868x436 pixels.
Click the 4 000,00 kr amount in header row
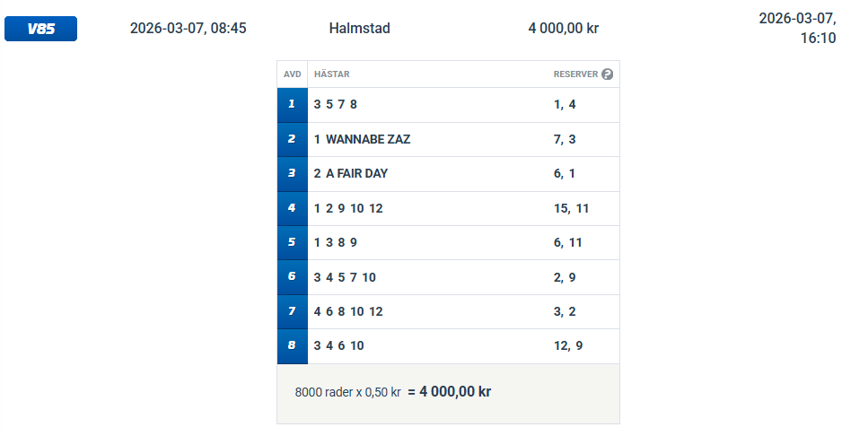pyautogui.click(x=564, y=29)
